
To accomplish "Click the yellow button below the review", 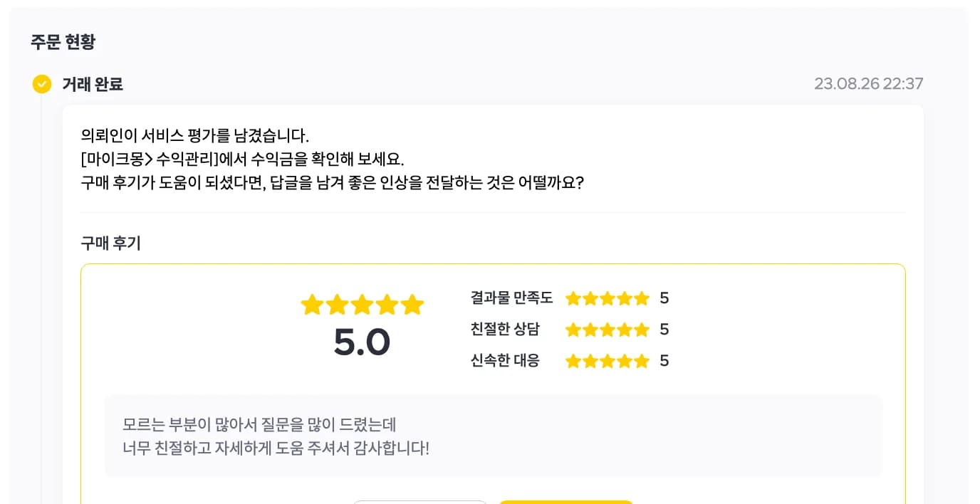I will [x=566, y=502].
